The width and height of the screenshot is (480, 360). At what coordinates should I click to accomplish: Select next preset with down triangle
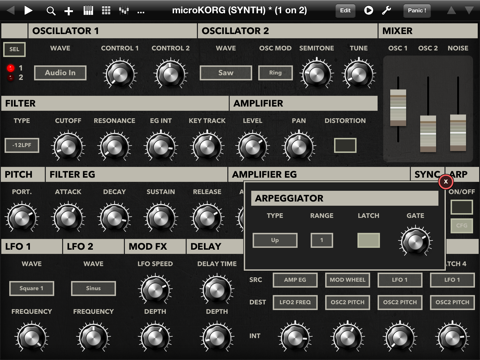click(x=469, y=10)
